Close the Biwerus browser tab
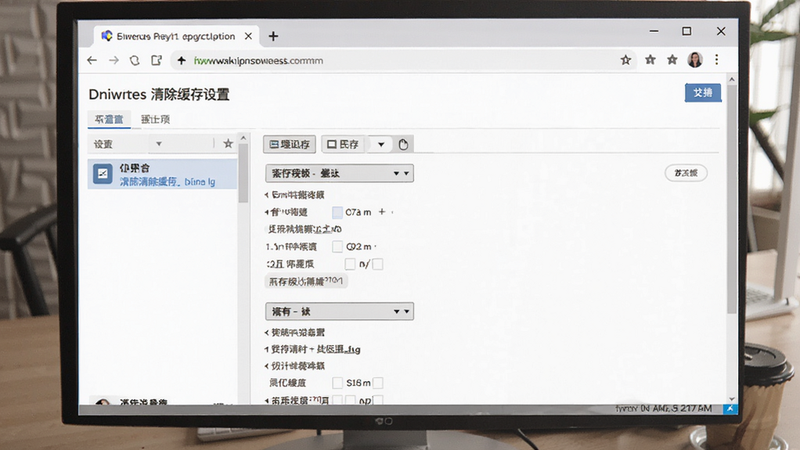Image resolution: width=800 pixels, height=450 pixels. tap(248, 36)
